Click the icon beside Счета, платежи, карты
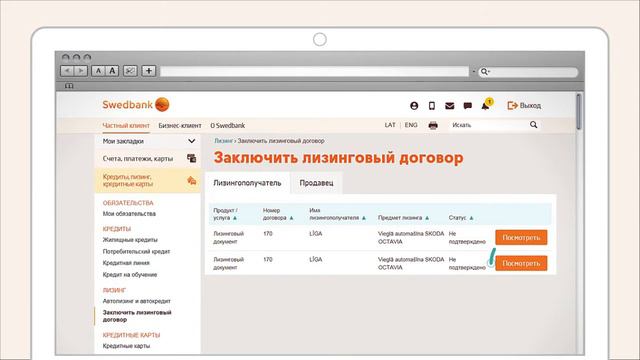The width and height of the screenshot is (640, 360). tap(191, 158)
